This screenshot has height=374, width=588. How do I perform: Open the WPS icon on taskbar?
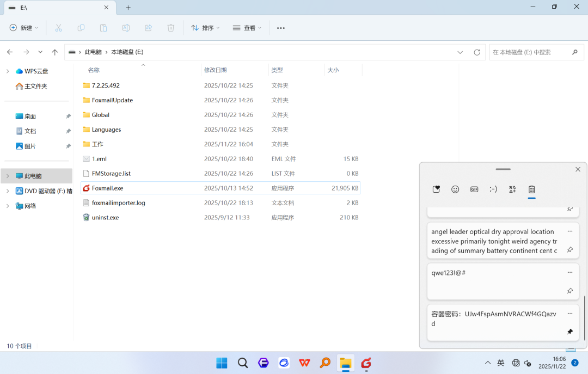[304, 363]
